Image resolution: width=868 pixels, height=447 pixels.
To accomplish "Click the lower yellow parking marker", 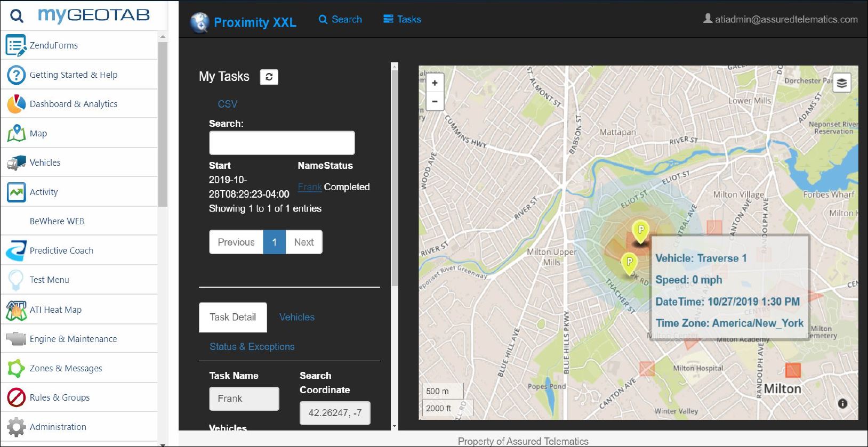I will 630,263.
